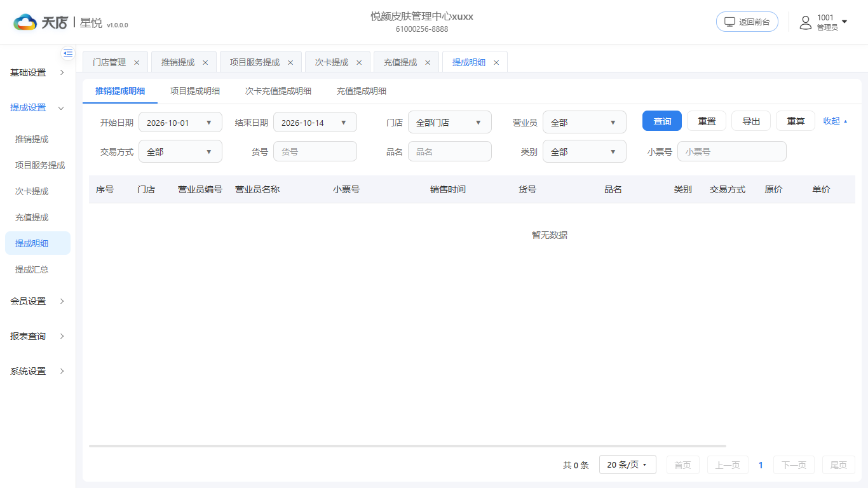Expand 会员设置 menu
Image resolution: width=868 pixels, height=488 pixels.
point(37,301)
